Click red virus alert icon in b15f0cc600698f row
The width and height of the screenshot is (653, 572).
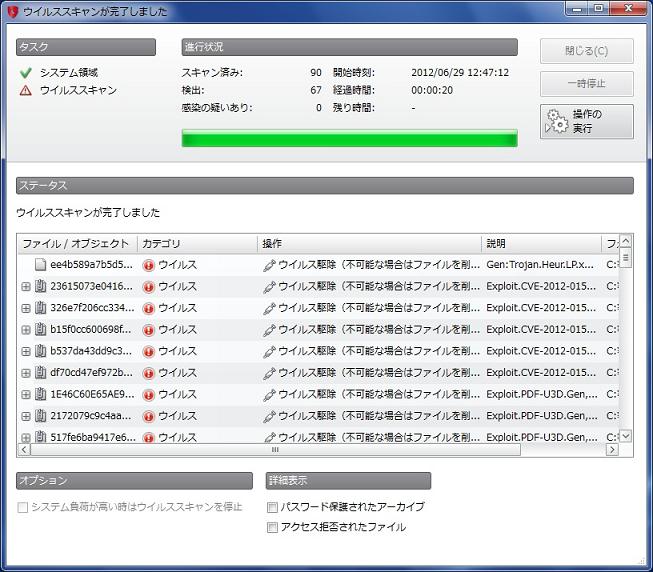point(148,330)
